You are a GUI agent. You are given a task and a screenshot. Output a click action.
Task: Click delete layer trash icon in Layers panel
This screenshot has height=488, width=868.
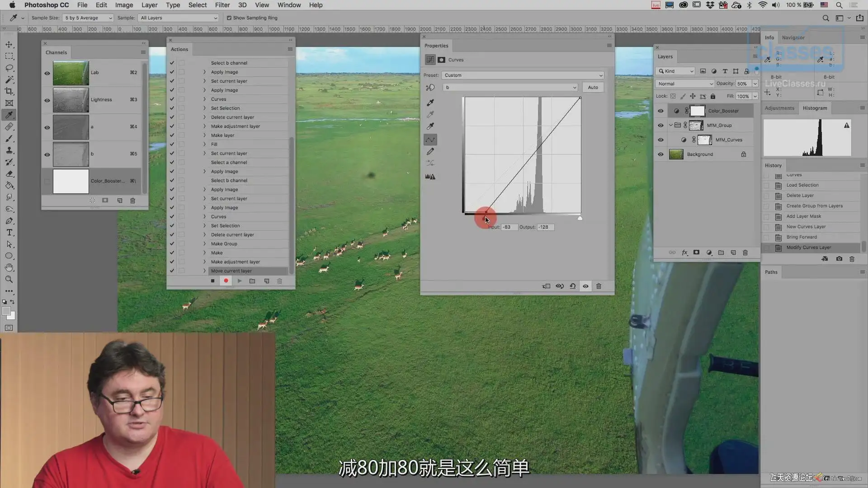coord(745,253)
